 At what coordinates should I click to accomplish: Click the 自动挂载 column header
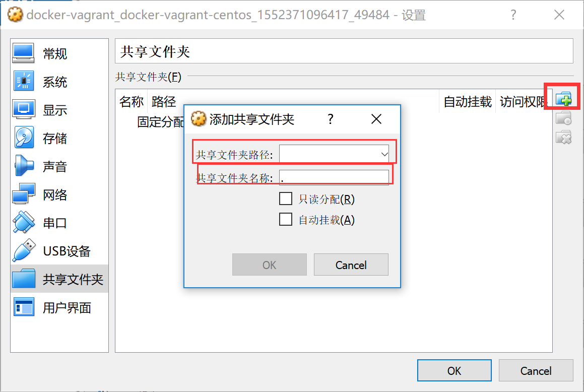tap(468, 101)
